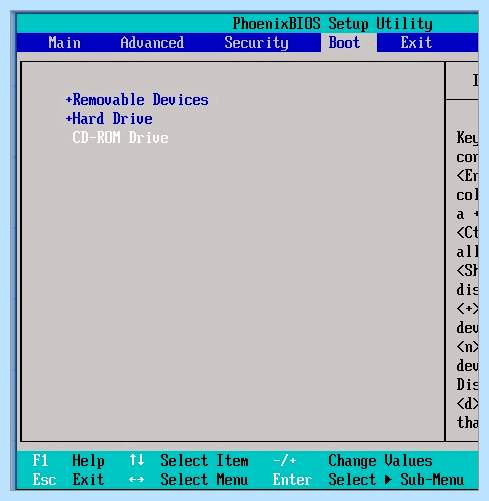The image size is (489, 501).
Task: Click the Enter key label in footer
Action: (292, 480)
